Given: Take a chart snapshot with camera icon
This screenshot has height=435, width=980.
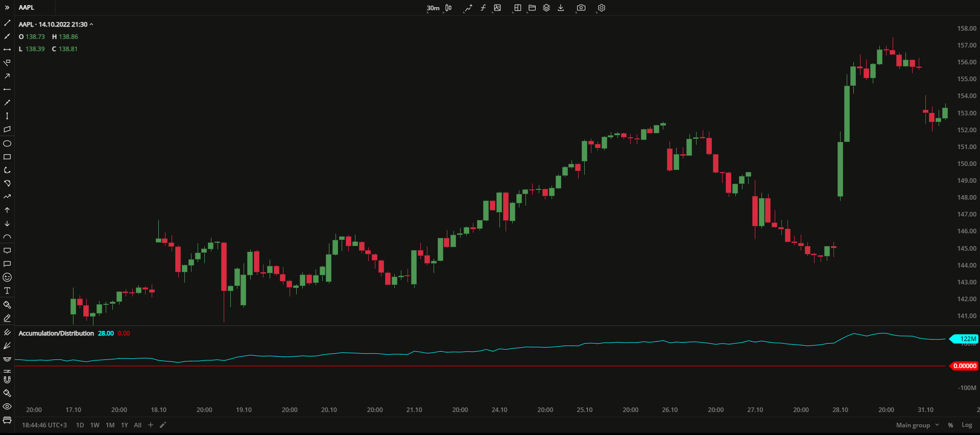Looking at the screenshot, I should (581, 8).
